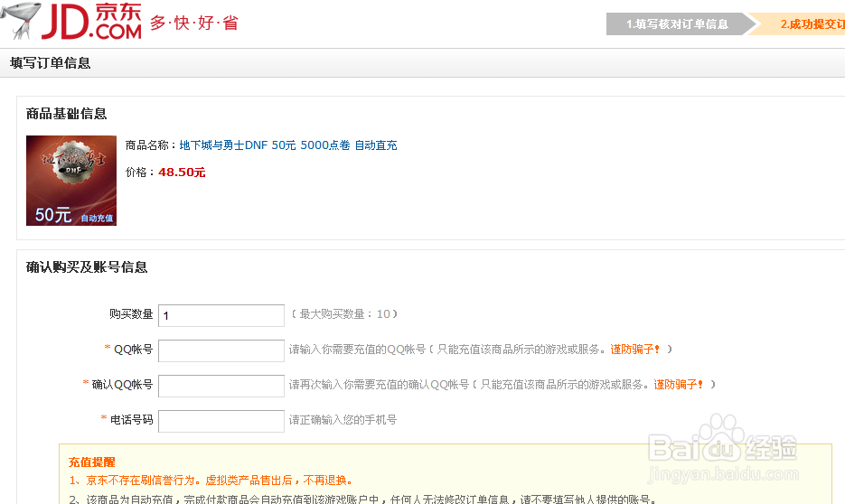Click 谨防骗子 link in QQ帐号 row
This screenshot has width=845, height=504.
click(634, 350)
